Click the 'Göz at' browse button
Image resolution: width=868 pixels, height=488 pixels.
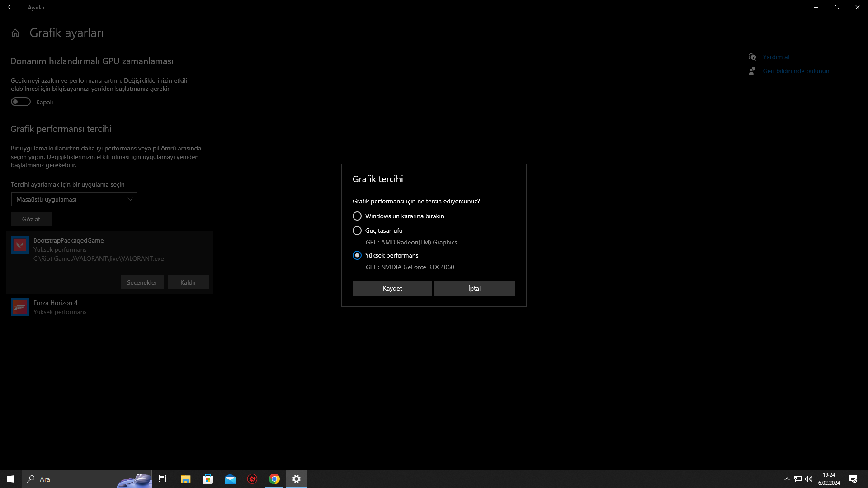(31, 219)
